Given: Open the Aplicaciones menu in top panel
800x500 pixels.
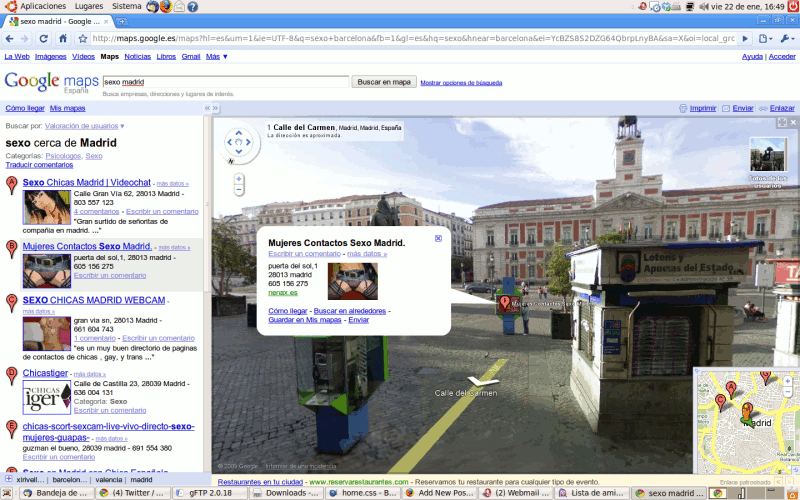Looking at the screenshot, I should point(42,6).
